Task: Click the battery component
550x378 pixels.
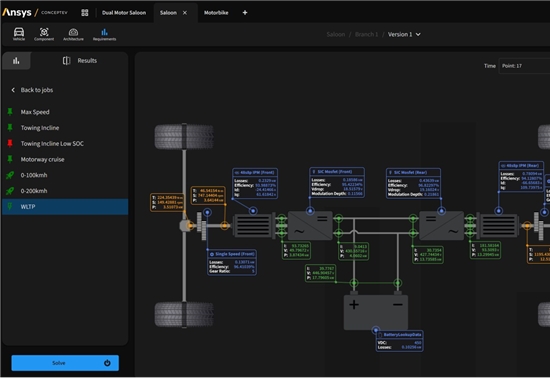Action: tap(376, 312)
